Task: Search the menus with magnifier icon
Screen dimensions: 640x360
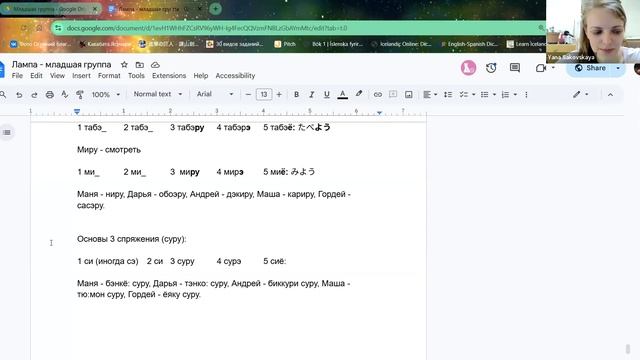Action: (x=3, y=95)
